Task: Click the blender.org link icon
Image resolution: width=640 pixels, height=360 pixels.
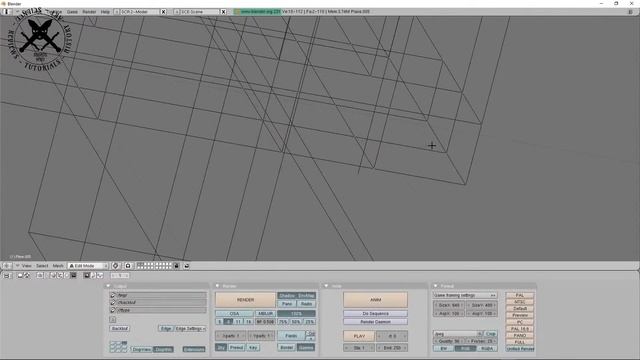Action: pyautogui.click(x=237, y=11)
